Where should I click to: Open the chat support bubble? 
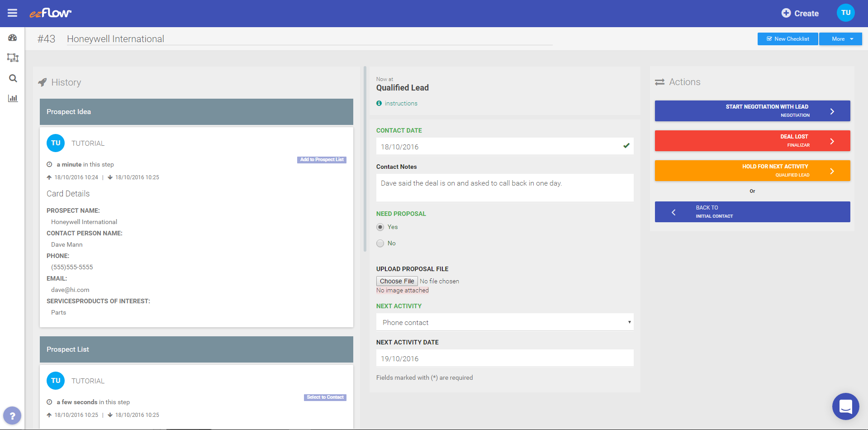(x=845, y=406)
